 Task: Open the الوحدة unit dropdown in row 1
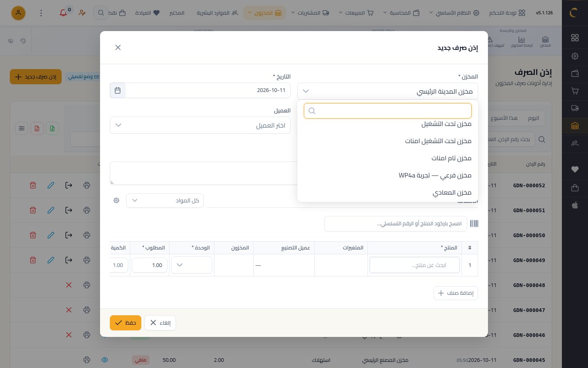pyautogui.click(x=192, y=265)
